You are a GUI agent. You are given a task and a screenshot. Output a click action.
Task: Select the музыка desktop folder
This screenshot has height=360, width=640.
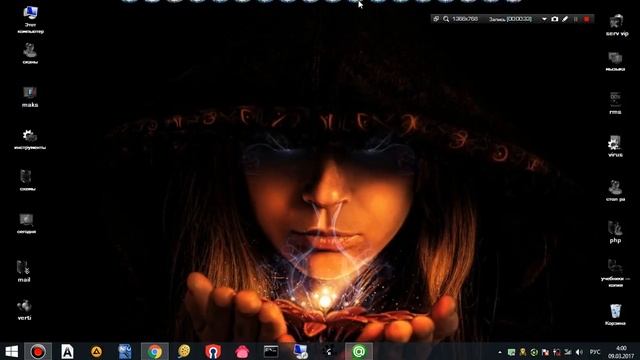coord(615,62)
